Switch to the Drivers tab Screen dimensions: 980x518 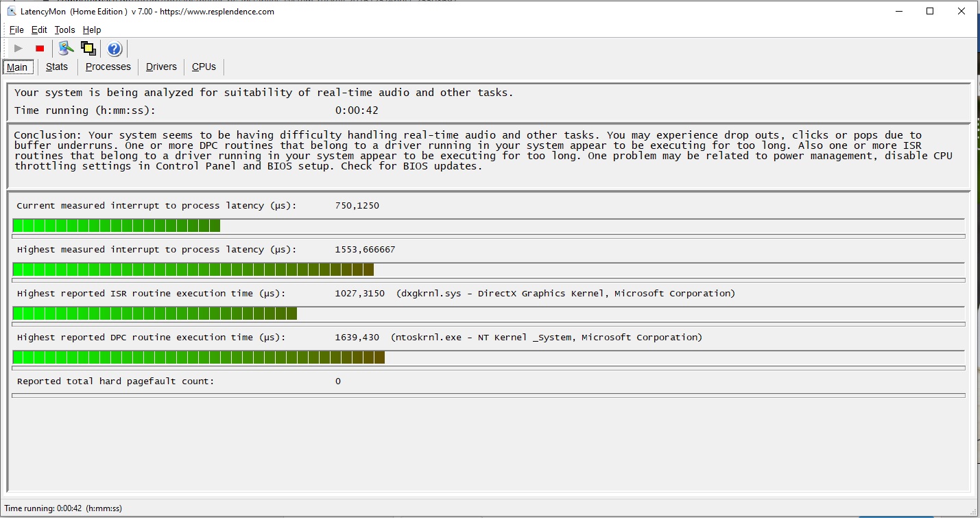[161, 67]
